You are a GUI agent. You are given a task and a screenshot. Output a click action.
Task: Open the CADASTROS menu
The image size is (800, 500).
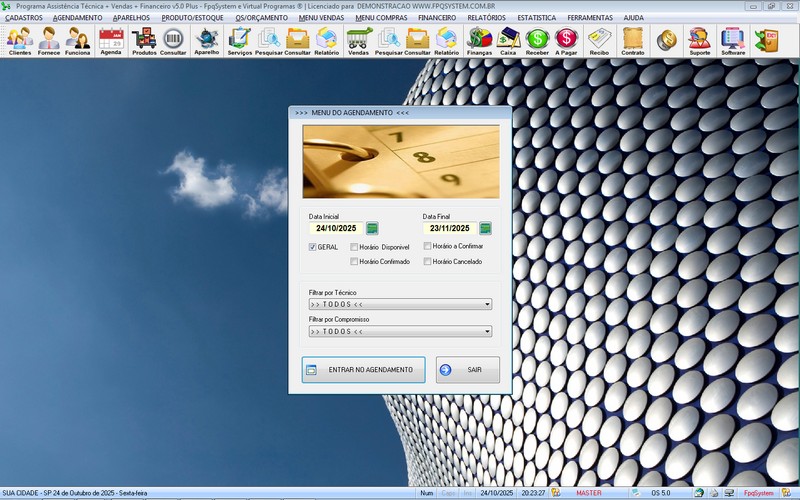24,17
